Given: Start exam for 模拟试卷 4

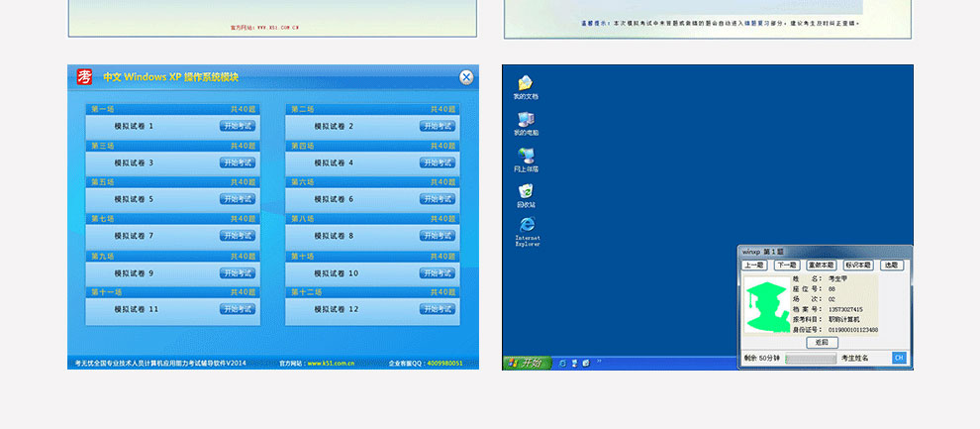Looking at the screenshot, I should pyautogui.click(x=438, y=162).
